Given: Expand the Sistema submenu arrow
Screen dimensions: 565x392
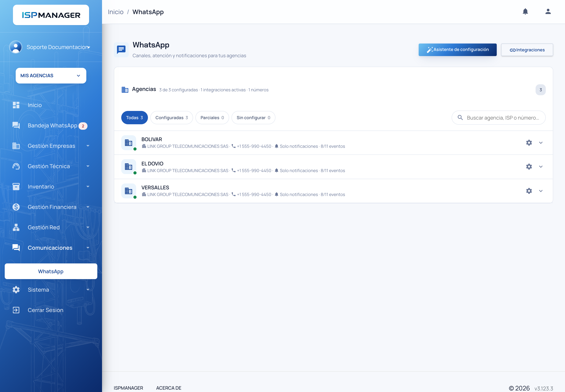Looking at the screenshot, I should pyautogui.click(x=88, y=290).
